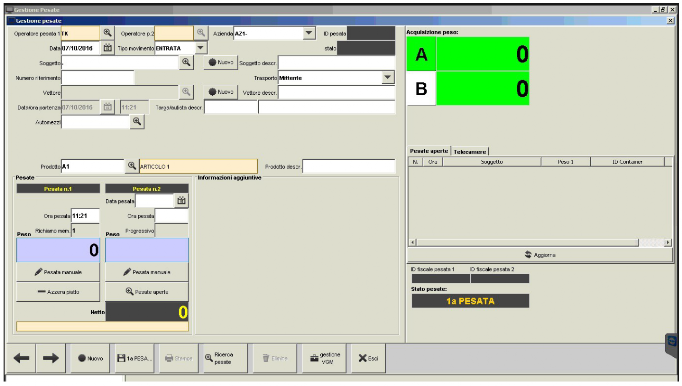
Task: Click the left scroll arrow of the table
Action: coord(413,242)
